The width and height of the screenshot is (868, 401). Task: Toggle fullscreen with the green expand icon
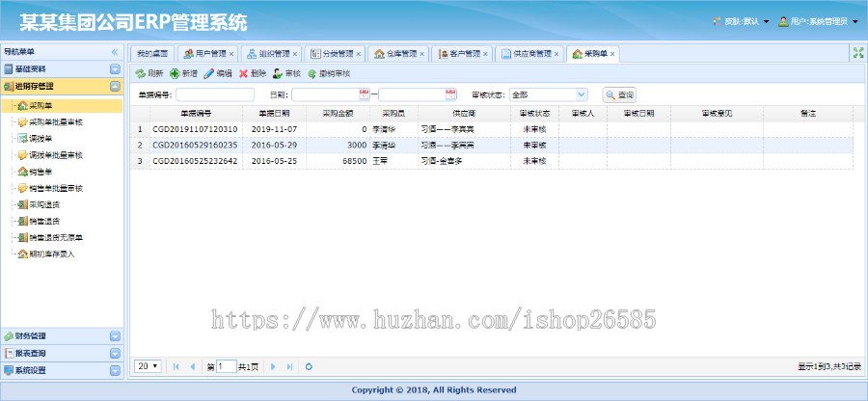pyautogui.click(x=857, y=53)
